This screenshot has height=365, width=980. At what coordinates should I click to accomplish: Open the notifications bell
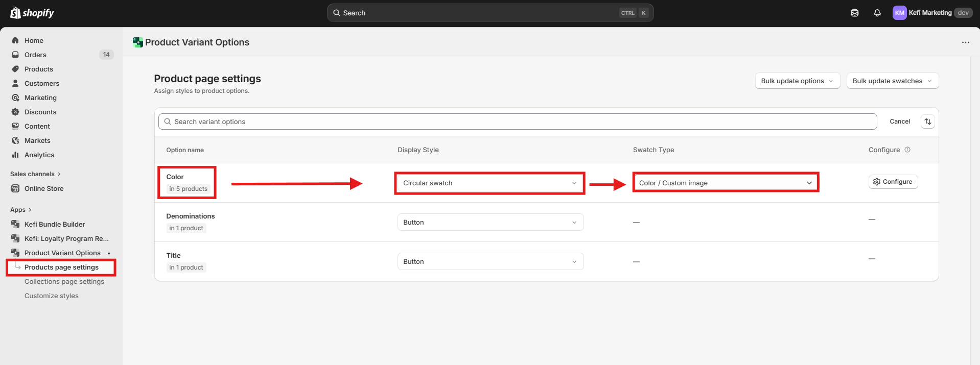pos(877,13)
